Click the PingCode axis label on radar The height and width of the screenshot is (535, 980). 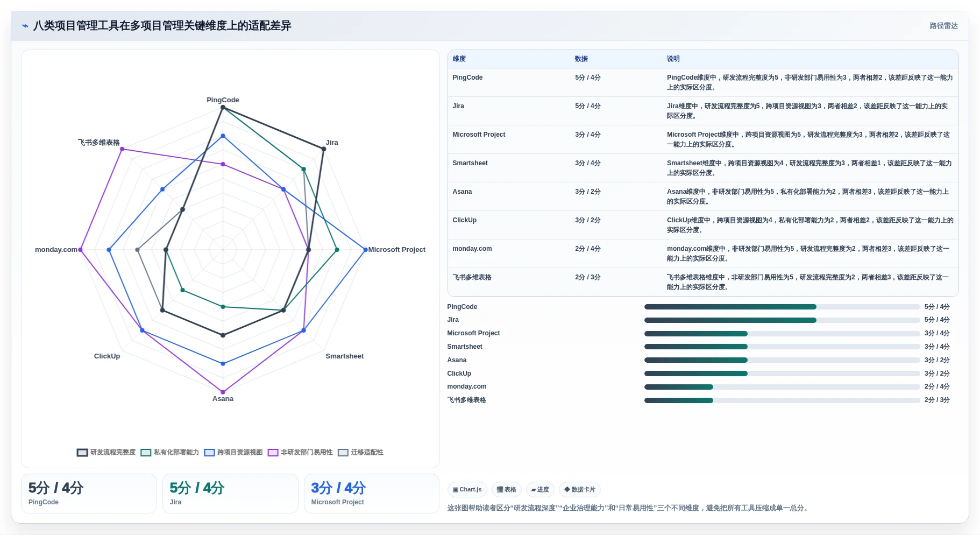point(223,100)
